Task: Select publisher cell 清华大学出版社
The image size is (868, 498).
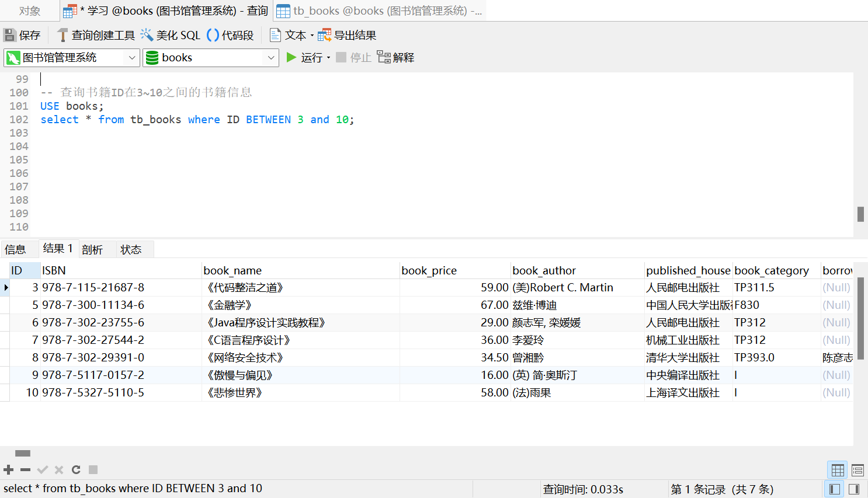Action: click(689, 357)
